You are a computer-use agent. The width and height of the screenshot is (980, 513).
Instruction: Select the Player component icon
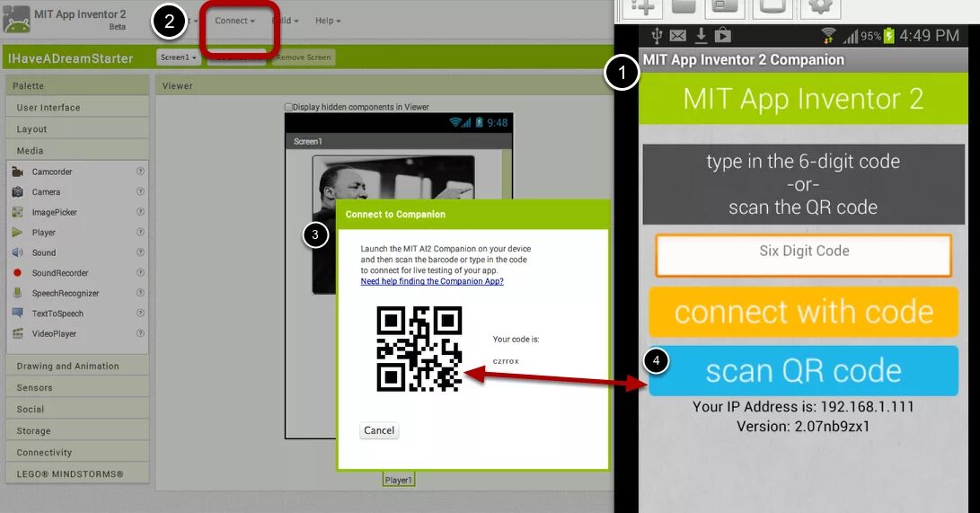point(17,232)
